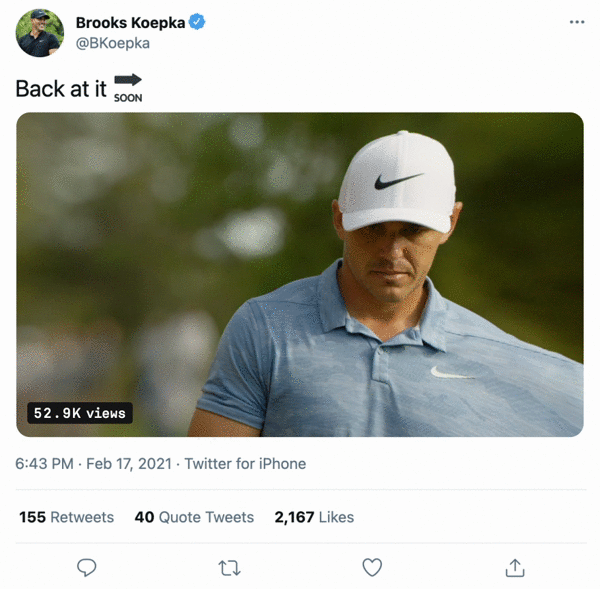Click the SOON arrow emoji

pyautogui.click(x=128, y=87)
